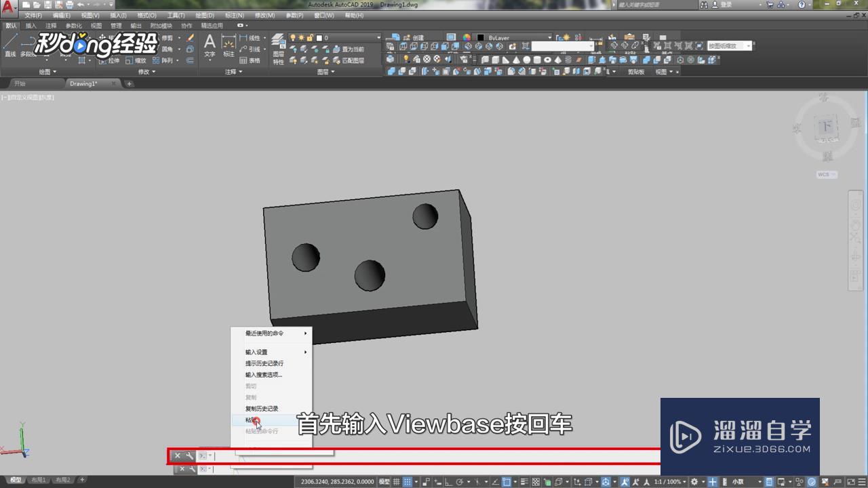Click the Print icon in quick access toolbar
The image size is (868, 488).
tap(70, 5)
